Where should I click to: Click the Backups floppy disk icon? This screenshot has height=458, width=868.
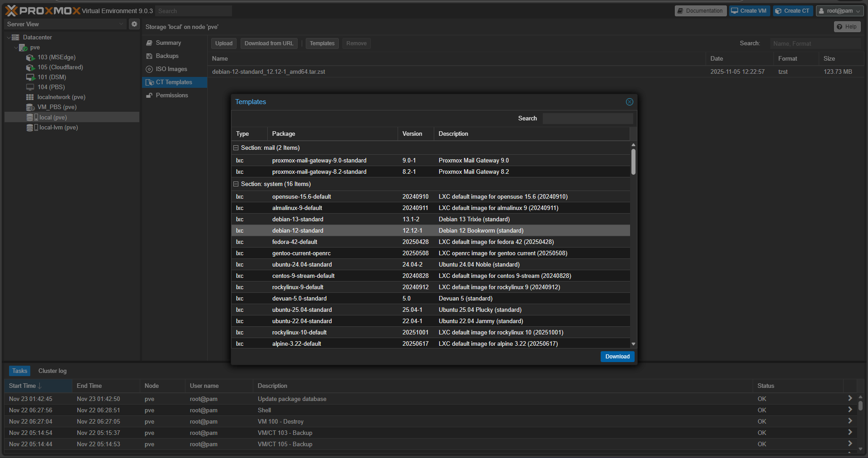pos(149,56)
